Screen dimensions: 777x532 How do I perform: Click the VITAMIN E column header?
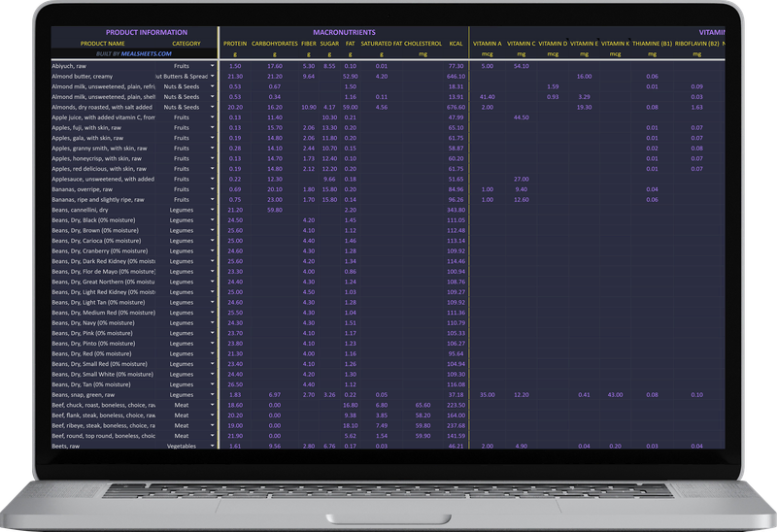click(584, 44)
